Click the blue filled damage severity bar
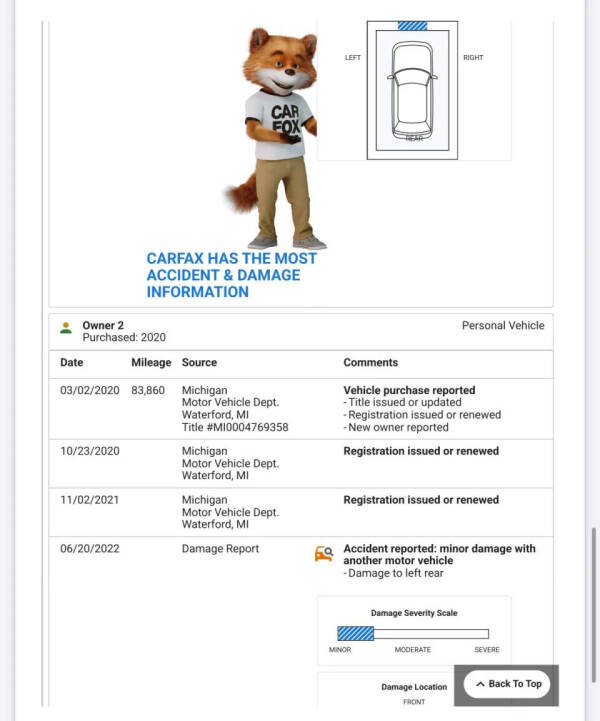The width and height of the screenshot is (600, 721). [355, 633]
